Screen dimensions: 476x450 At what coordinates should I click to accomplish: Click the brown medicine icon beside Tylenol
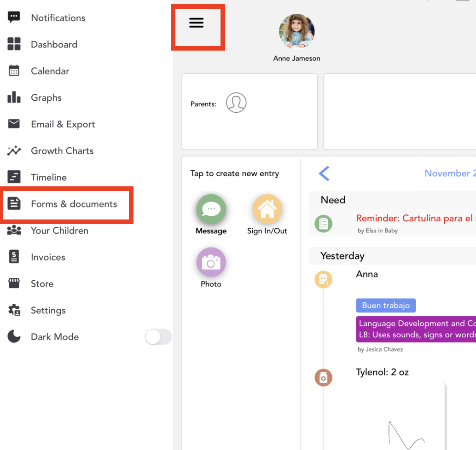point(323,377)
